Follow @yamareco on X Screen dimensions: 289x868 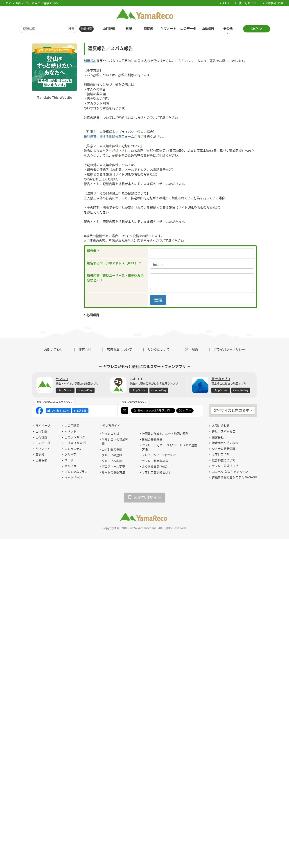coord(153,410)
